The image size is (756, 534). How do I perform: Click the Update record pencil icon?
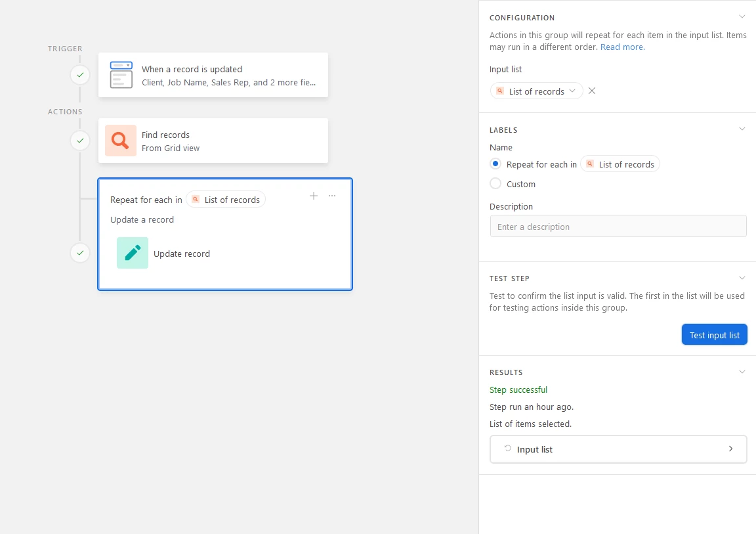[x=133, y=253]
